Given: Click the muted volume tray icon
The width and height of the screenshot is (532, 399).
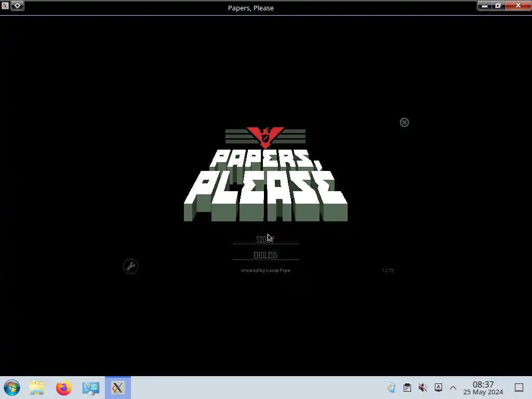Looking at the screenshot, I should 422,388.
